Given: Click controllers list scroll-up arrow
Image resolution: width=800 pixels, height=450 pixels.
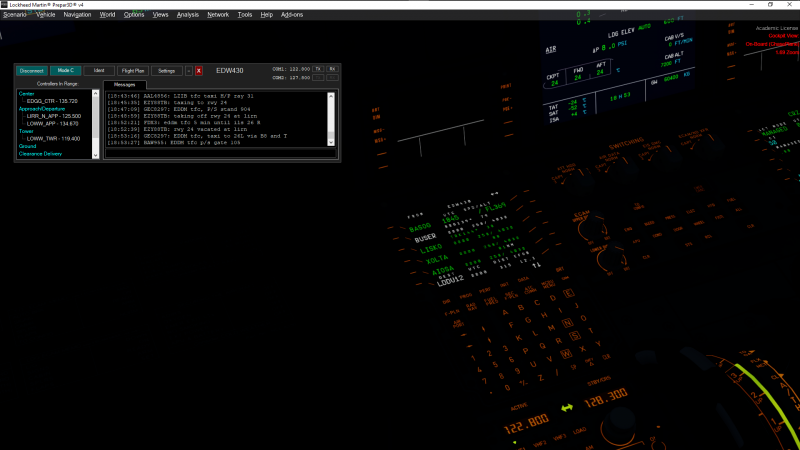Looking at the screenshot, I should pyautogui.click(x=95, y=93).
